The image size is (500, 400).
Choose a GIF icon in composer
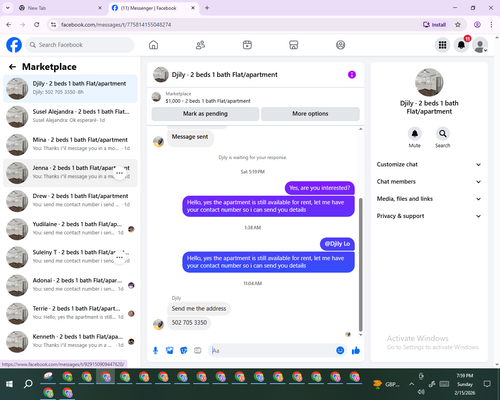(198, 350)
